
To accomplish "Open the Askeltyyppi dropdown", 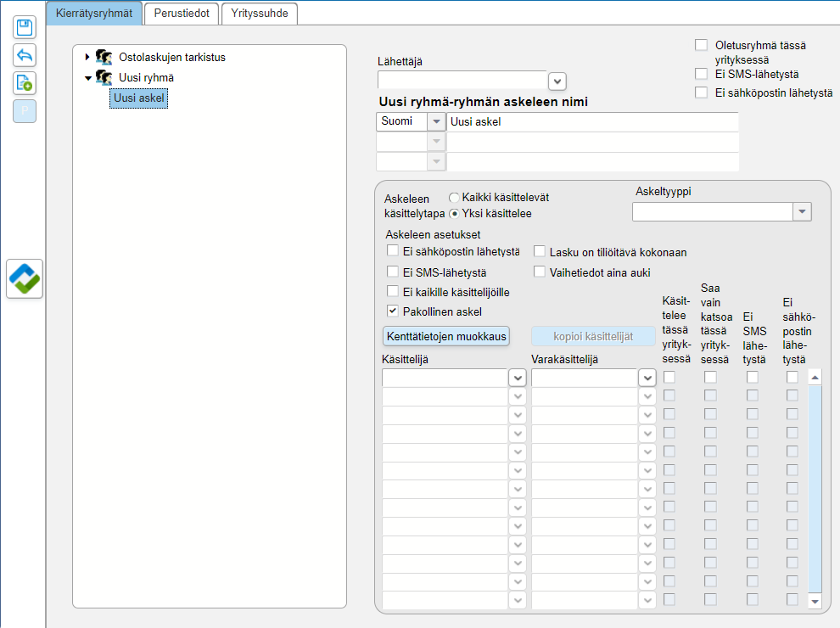I will (x=802, y=212).
